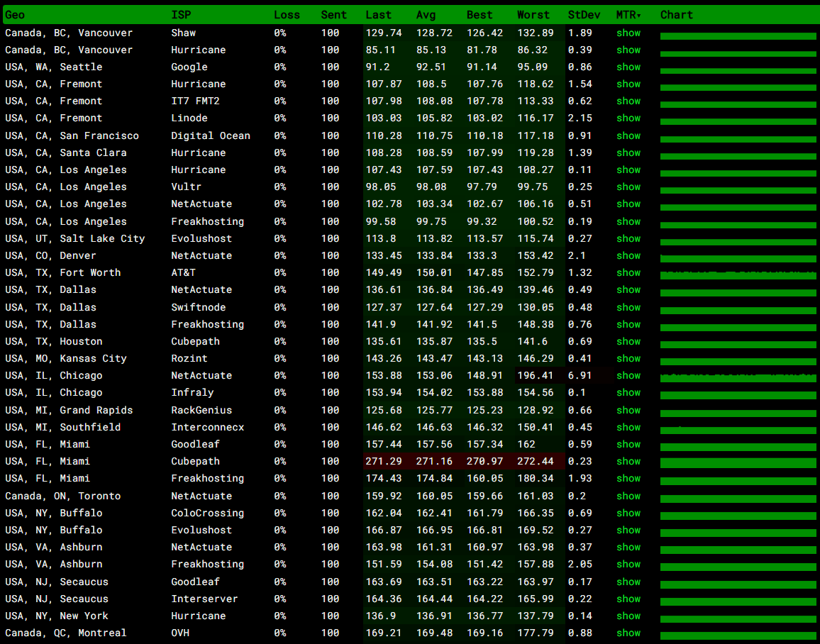Show MTR for Denver NetActuate row
Screen dimensions: 820x644
pos(628,255)
